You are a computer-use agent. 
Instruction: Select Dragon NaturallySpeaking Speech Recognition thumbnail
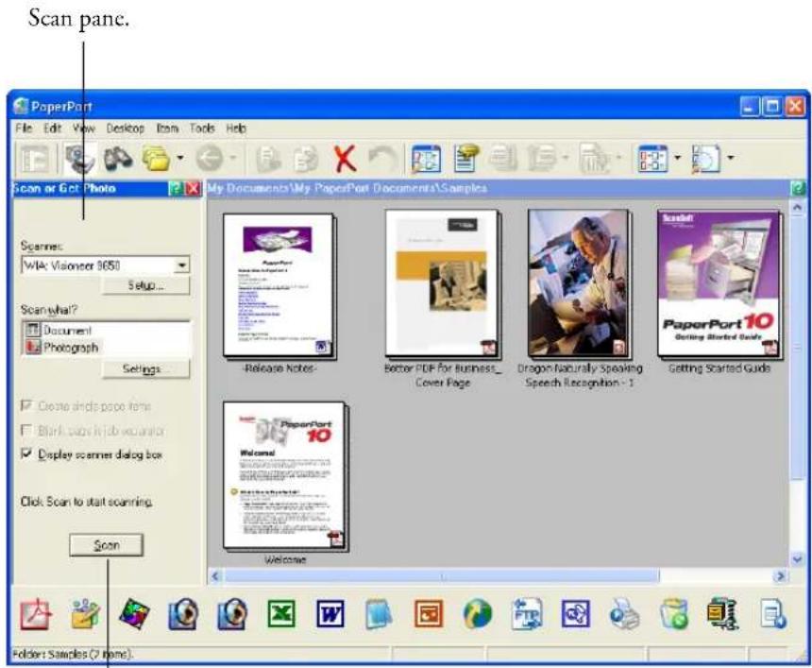tap(579, 283)
